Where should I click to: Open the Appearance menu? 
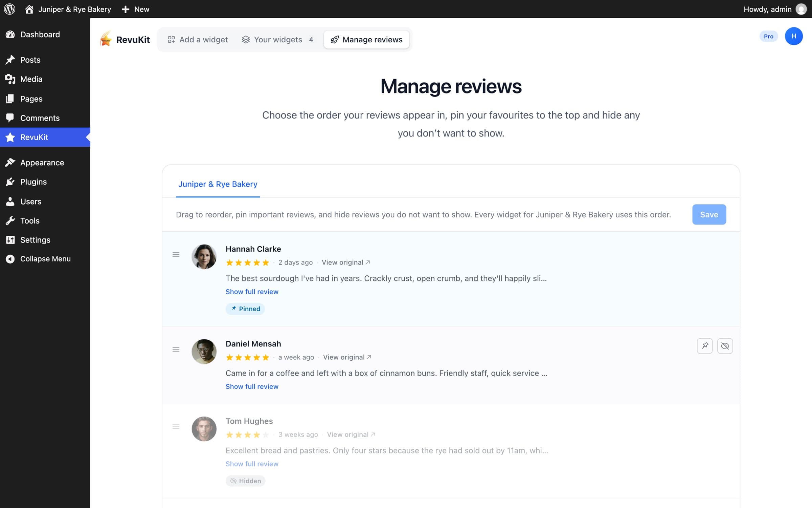point(45,163)
